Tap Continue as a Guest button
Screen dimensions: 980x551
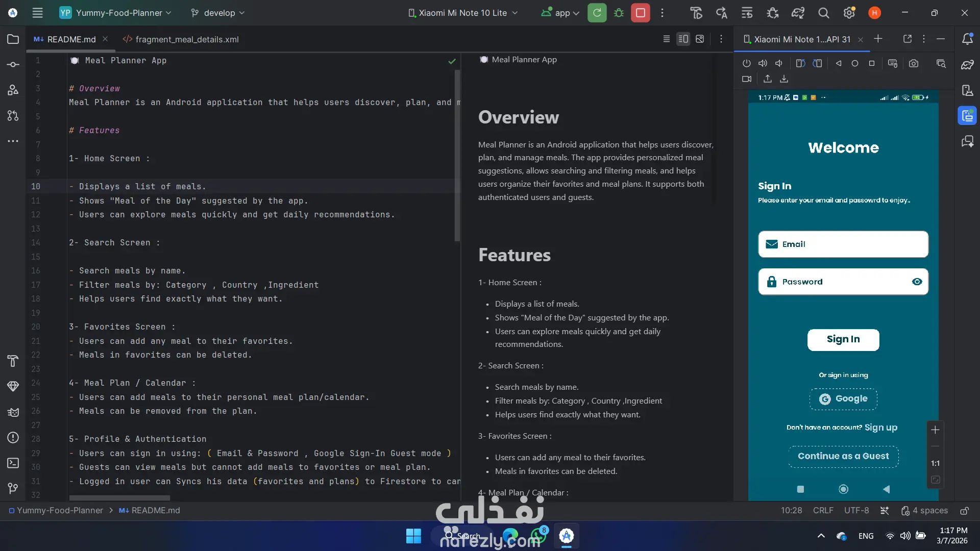[x=843, y=456]
